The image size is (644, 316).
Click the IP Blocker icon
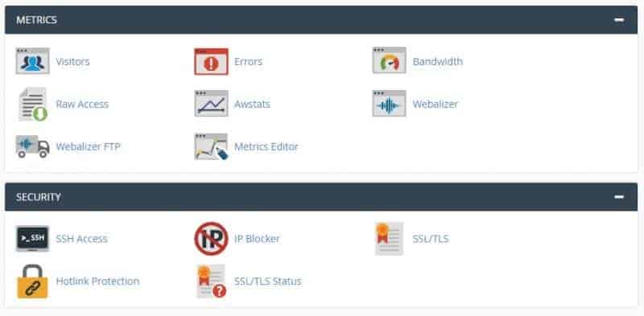[x=211, y=239]
